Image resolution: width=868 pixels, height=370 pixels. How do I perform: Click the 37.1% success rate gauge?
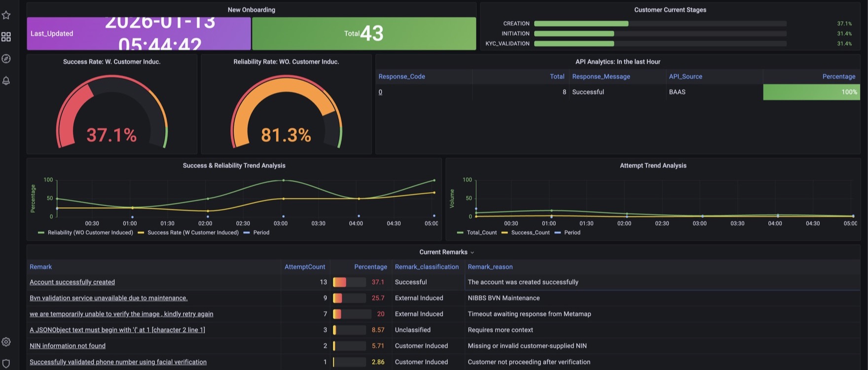click(x=112, y=111)
